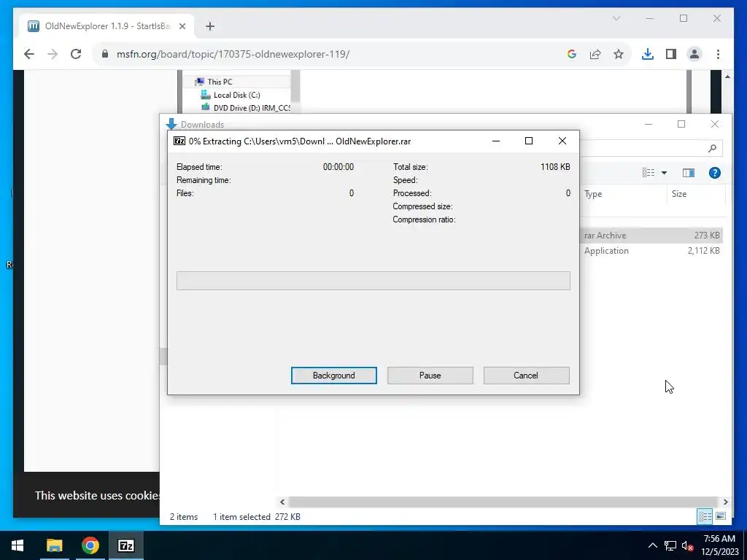This screenshot has height=560, width=747.
Task: Bookmark this tab with the star icon
Action: 619,54
